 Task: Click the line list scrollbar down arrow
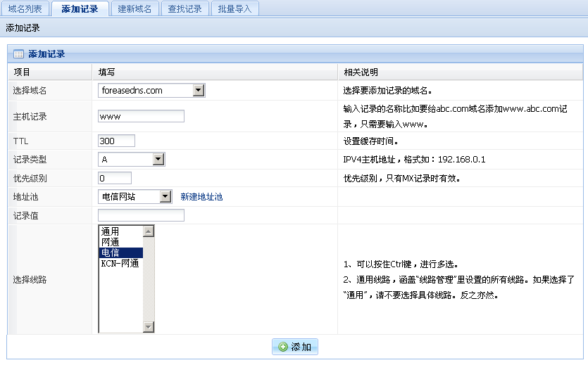coord(148,327)
